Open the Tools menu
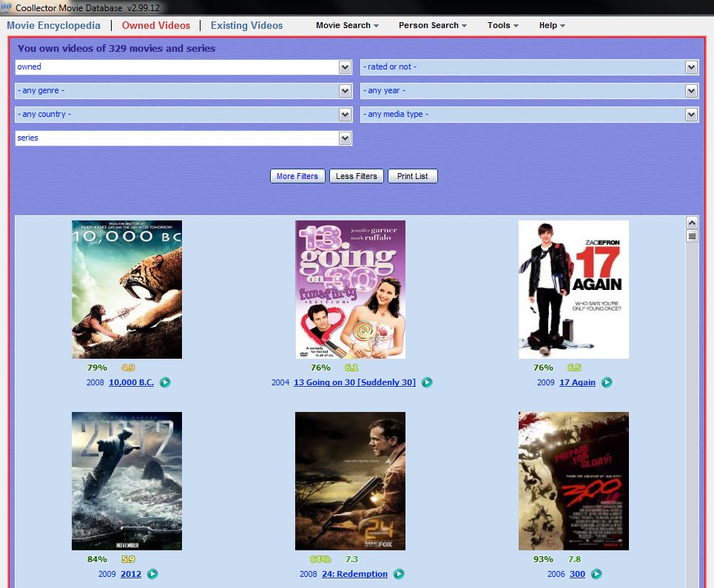This screenshot has height=588, width=714. (502, 25)
